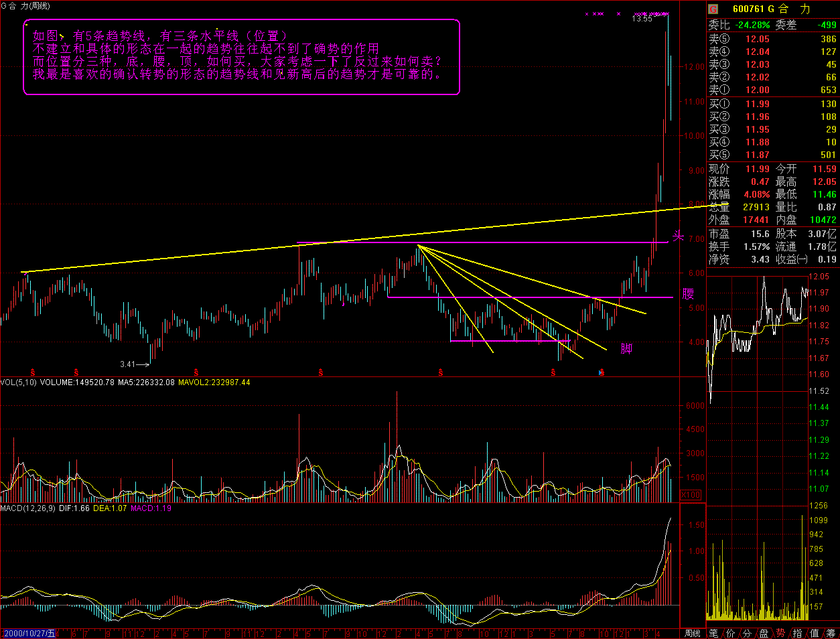
Task: Switch to the 价 tab
Action: coord(730,633)
